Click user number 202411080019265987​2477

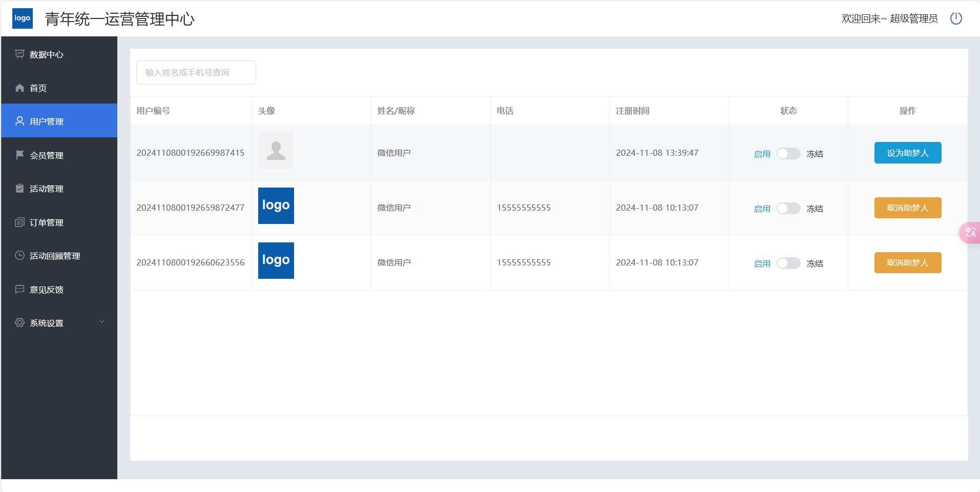pos(191,208)
